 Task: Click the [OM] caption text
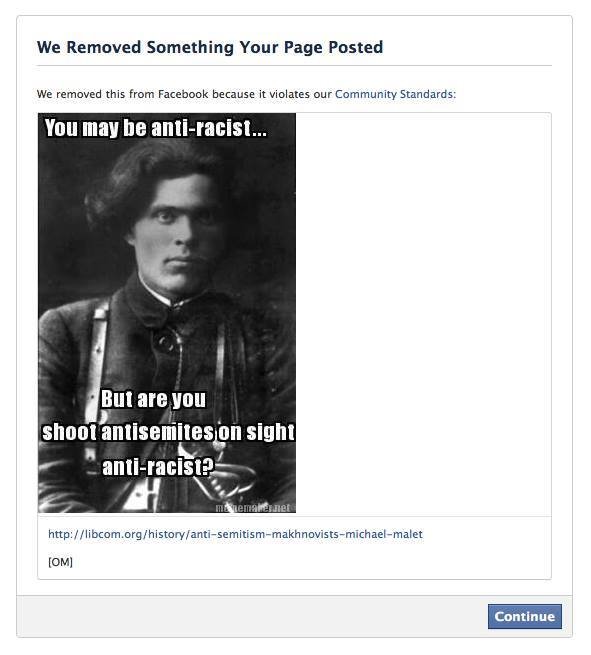click(x=60, y=562)
